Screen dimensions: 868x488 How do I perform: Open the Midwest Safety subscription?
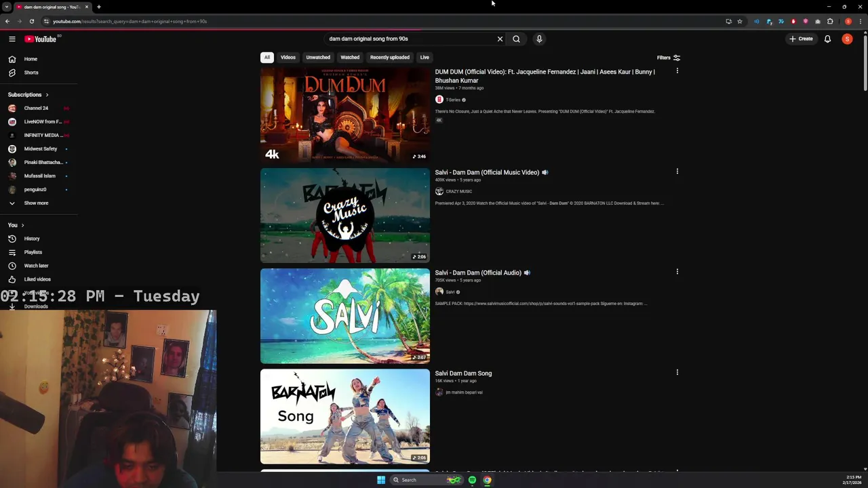point(38,149)
